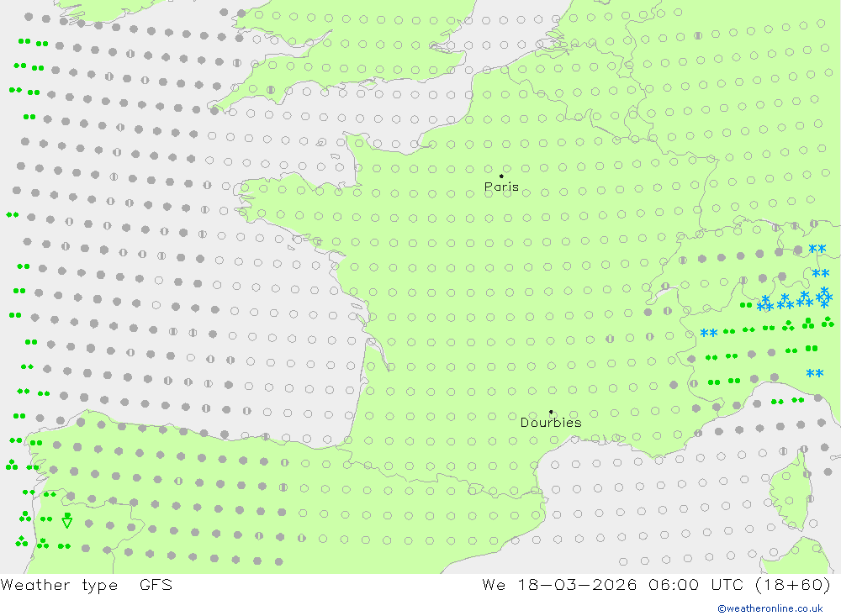Click the green shower triangle symbol over Portugal
This screenshot has height=616, width=841.
pos(67,520)
